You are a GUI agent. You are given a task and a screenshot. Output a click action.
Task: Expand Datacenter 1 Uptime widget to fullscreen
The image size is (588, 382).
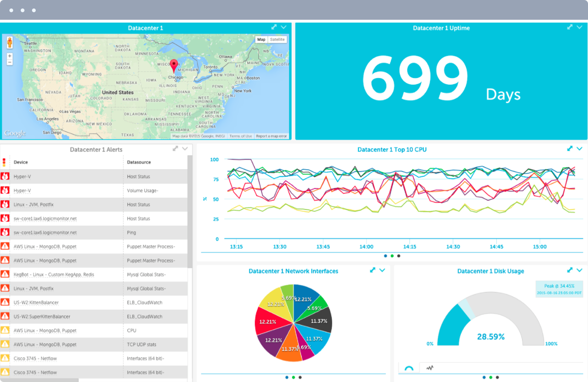[570, 27]
